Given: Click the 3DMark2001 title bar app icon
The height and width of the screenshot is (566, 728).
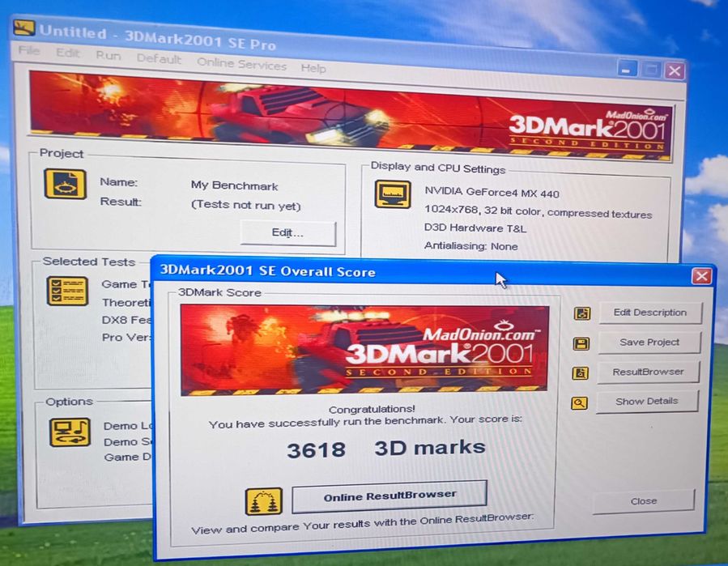Looking at the screenshot, I should [23, 28].
